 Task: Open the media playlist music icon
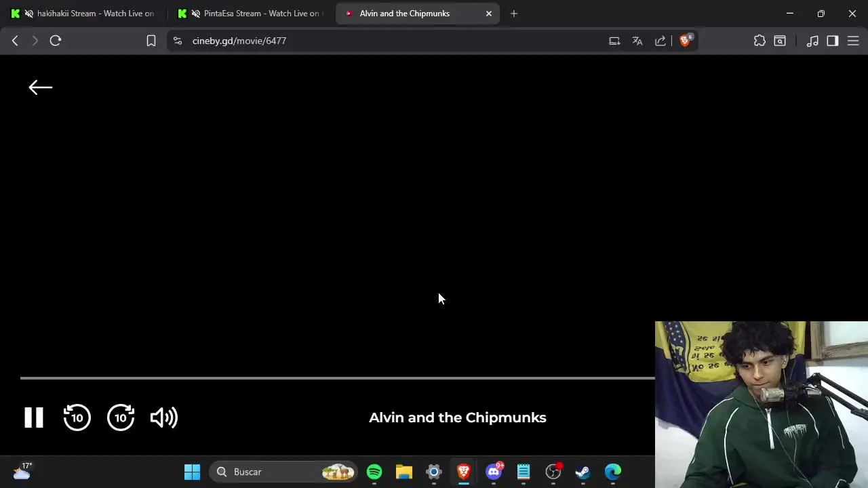click(812, 41)
